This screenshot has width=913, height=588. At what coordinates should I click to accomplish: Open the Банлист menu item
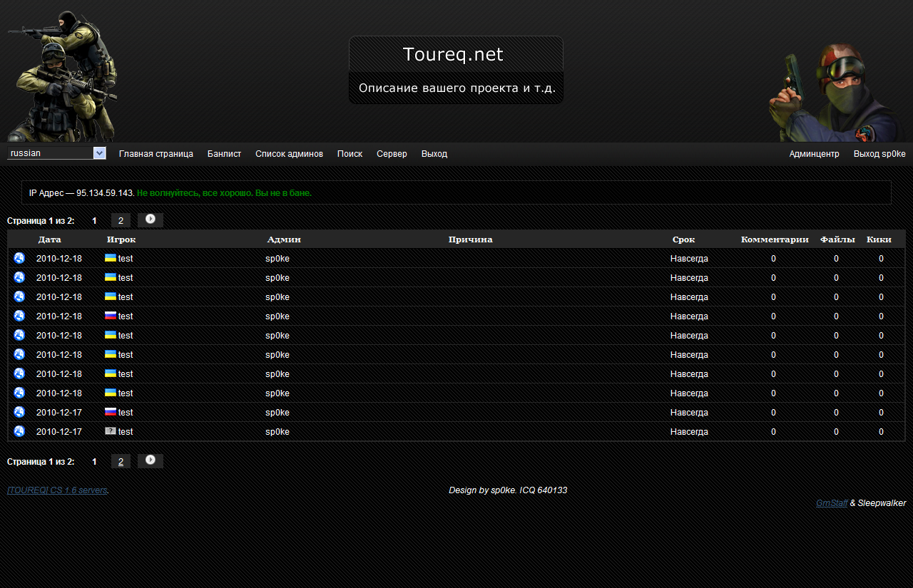(224, 154)
